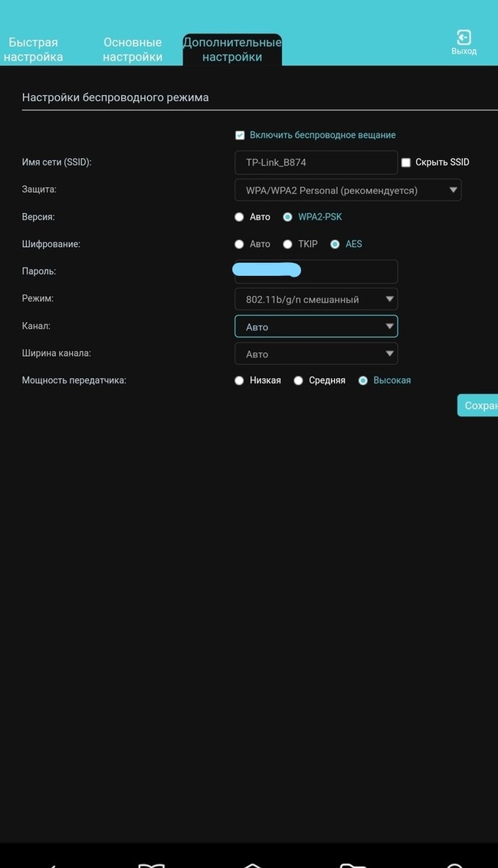
Task: Expand the Канал dropdown
Action: [316, 326]
